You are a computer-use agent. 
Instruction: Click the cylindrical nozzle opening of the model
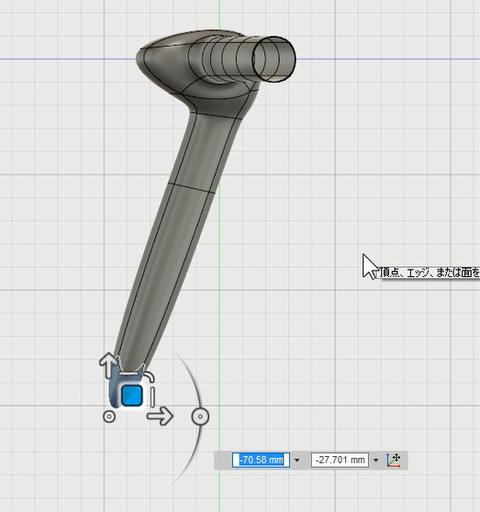click(x=274, y=59)
